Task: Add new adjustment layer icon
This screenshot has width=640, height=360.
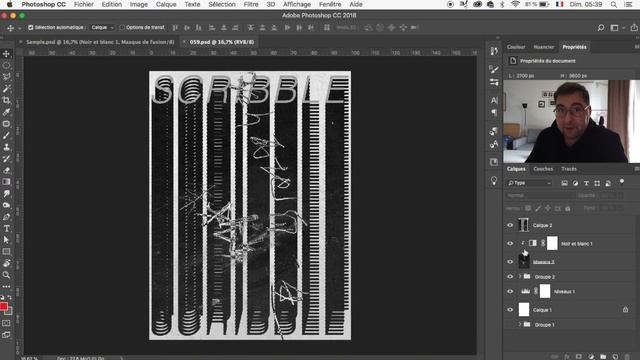Action: pyautogui.click(x=591, y=357)
